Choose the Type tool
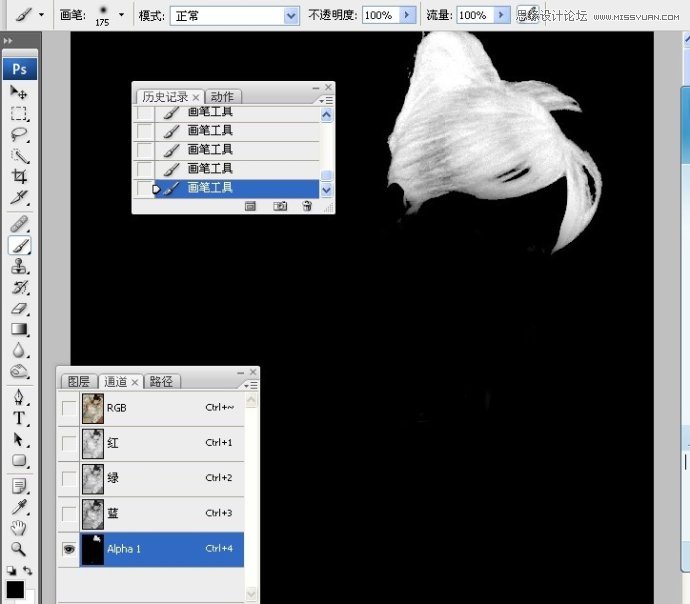The height and width of the screenshot is (604, 690). tap(19, 418)
